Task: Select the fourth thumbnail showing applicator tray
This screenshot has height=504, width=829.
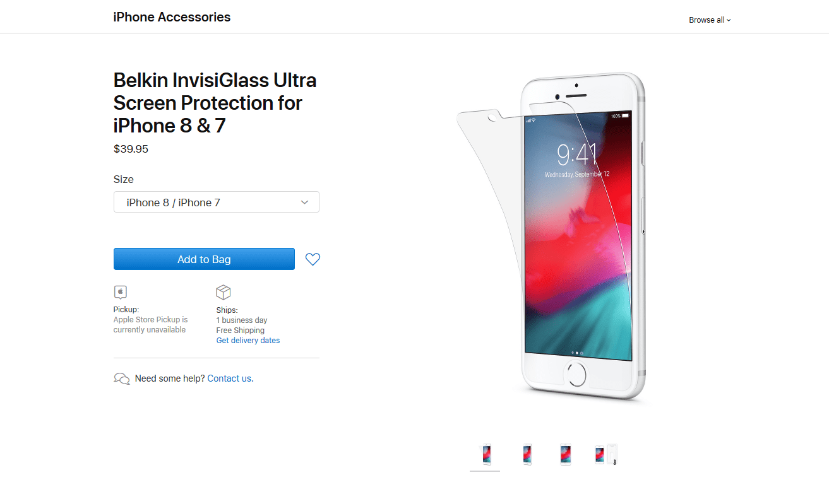Action: pyautogui.click(x=605, y=454)
